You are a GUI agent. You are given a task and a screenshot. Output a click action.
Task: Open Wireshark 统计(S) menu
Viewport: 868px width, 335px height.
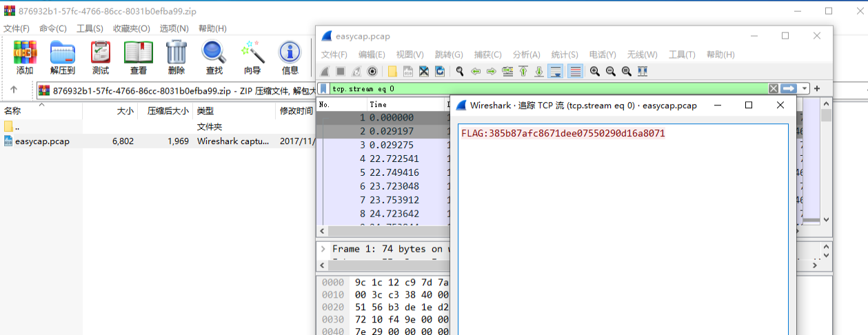point(565,54)
